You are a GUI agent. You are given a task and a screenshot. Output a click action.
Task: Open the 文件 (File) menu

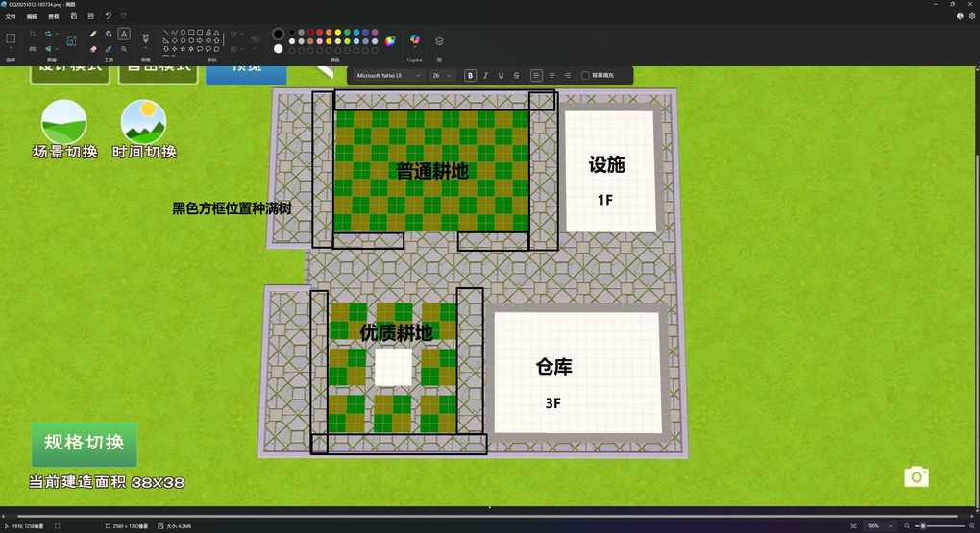click(x=11, y=16)
